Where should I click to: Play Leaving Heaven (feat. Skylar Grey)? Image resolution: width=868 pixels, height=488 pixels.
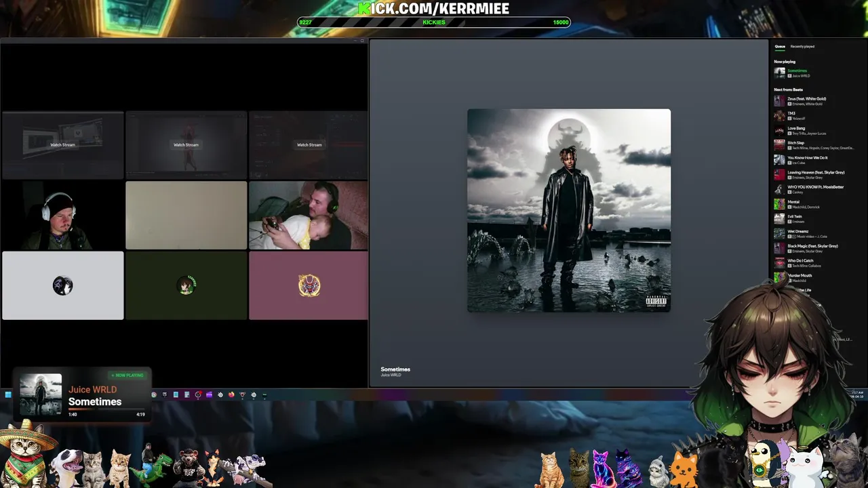pyautogui.click(x=814, y=175)
